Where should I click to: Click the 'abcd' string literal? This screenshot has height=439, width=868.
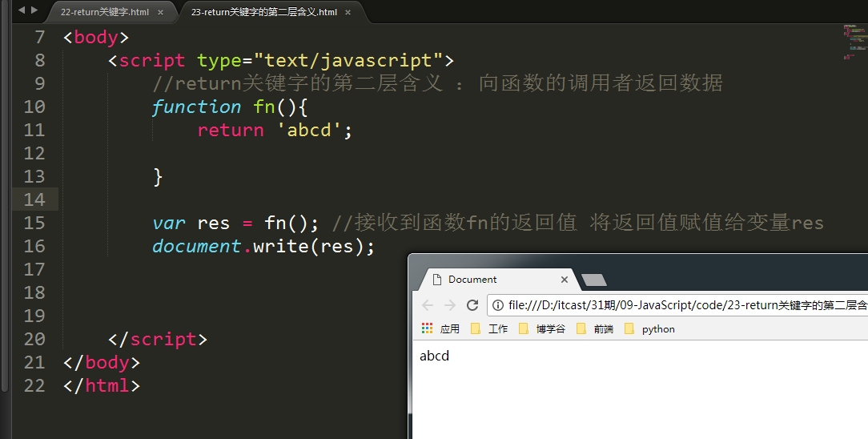point(309,130)
